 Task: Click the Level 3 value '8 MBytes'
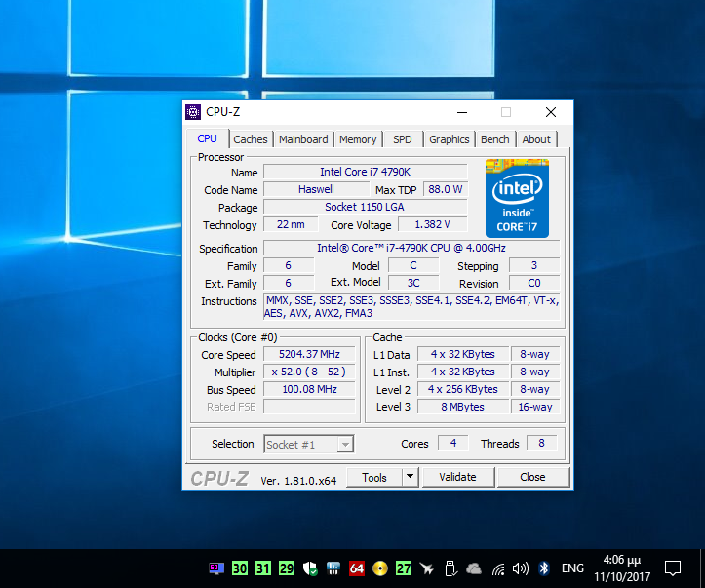pos(463,407)
